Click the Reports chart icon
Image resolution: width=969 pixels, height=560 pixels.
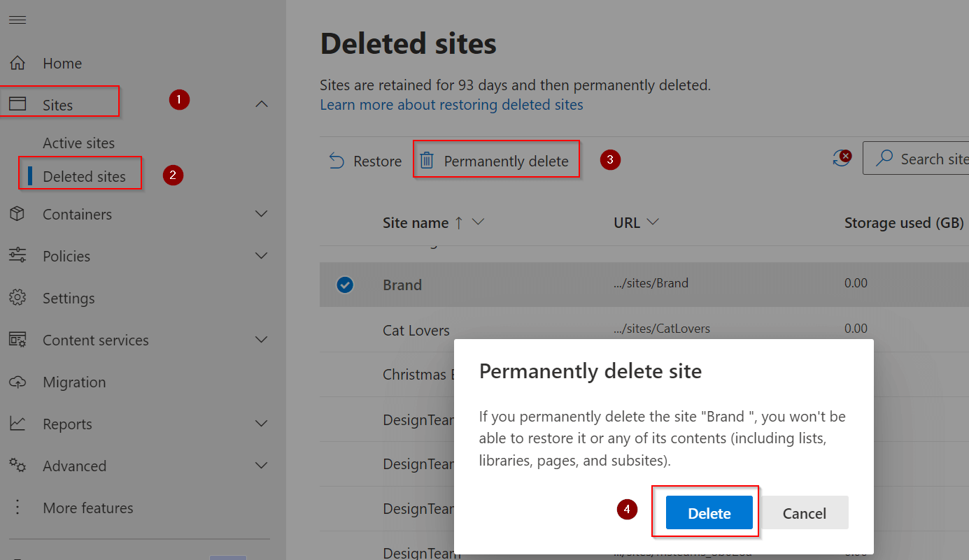click(17, 424)
